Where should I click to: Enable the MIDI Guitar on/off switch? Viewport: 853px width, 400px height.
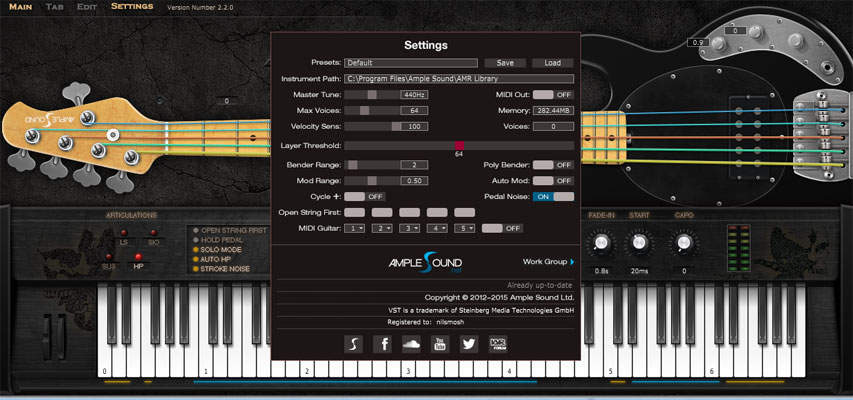tap(503, 228)
